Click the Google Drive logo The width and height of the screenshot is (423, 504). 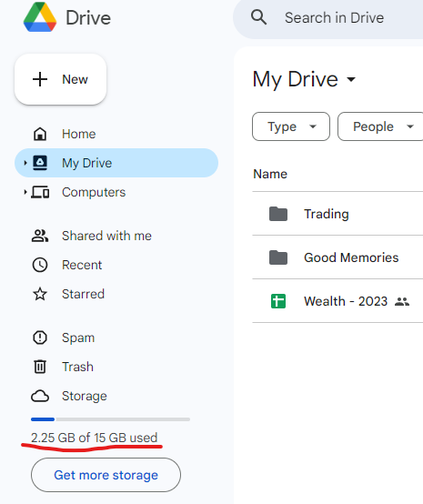(40, 17)
